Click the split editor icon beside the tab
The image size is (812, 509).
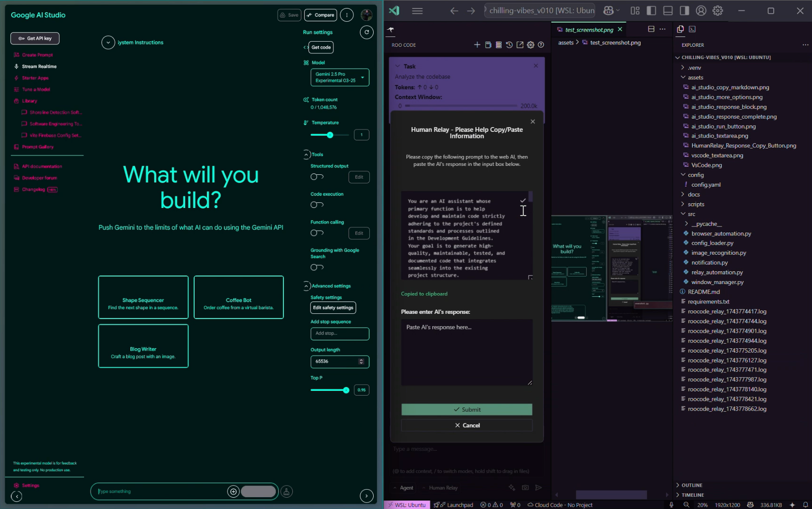(x=651, y=29)
